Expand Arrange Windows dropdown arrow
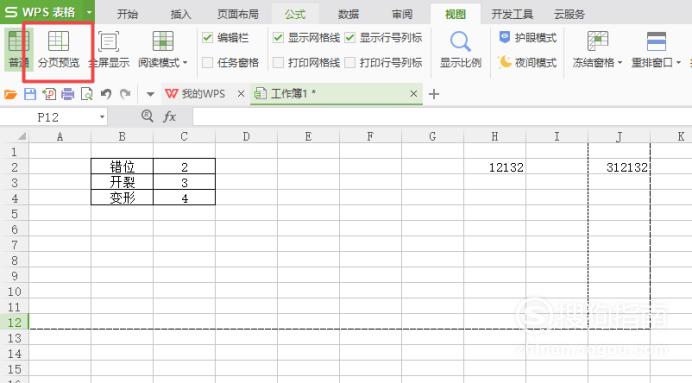The image size is (692, 383). tap(678, 63)
